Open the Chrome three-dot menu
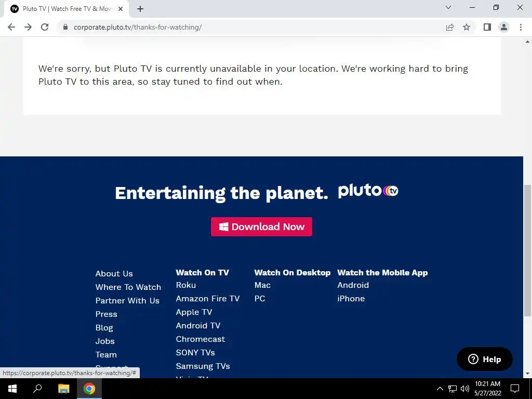This screenshot has width=532, height=399. 521,27
